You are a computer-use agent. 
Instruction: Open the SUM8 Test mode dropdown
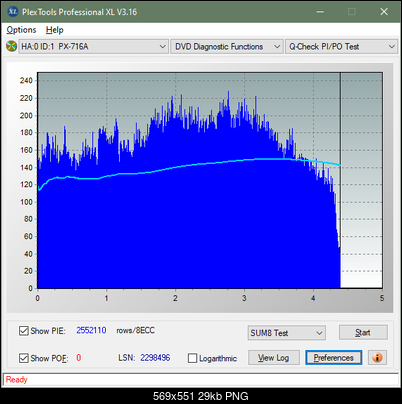pos(286,333)
